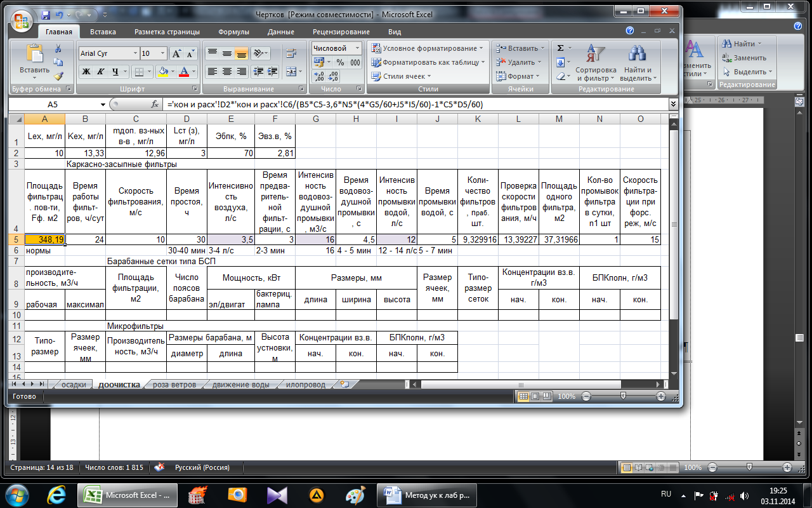Click the Fill down arrow icon
This screenshot has height=508, width=812.
coord(560,62)
